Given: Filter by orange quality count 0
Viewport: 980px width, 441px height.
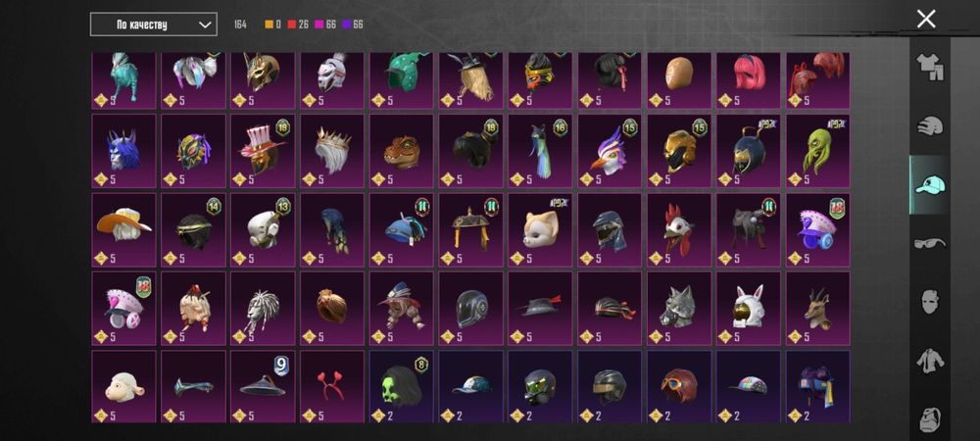Looking at the screenshot, I should pyautogui.click(x=273, y=24).
